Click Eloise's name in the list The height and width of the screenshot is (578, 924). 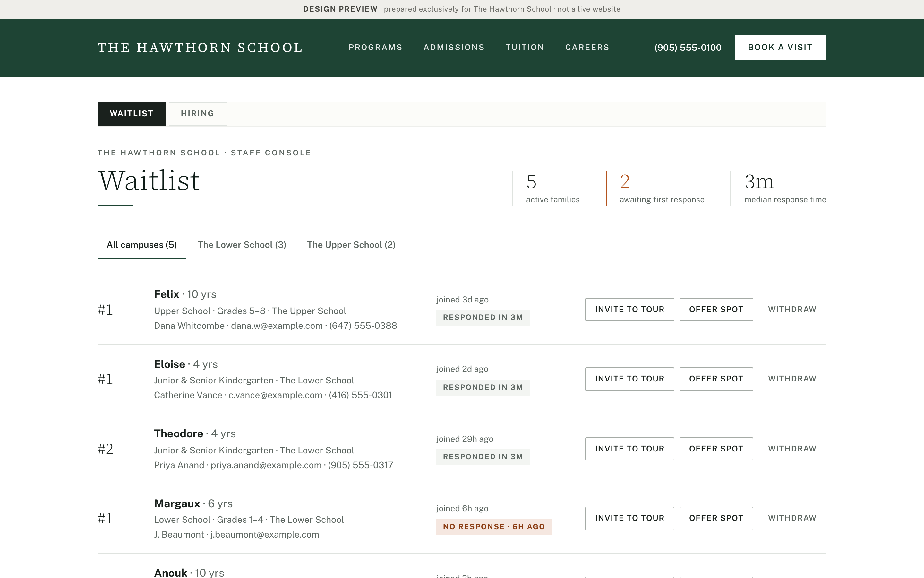point(169,364)
